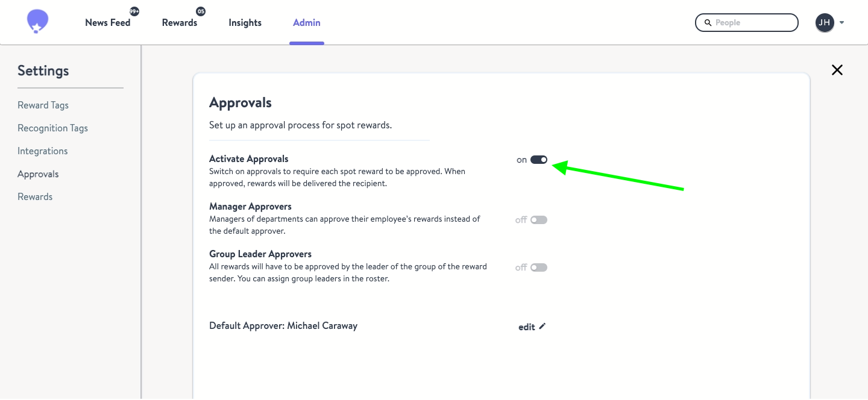Viewport: 868px width, 400px height.
Task: Click edit for Default Approver
Action: (527, 327)
